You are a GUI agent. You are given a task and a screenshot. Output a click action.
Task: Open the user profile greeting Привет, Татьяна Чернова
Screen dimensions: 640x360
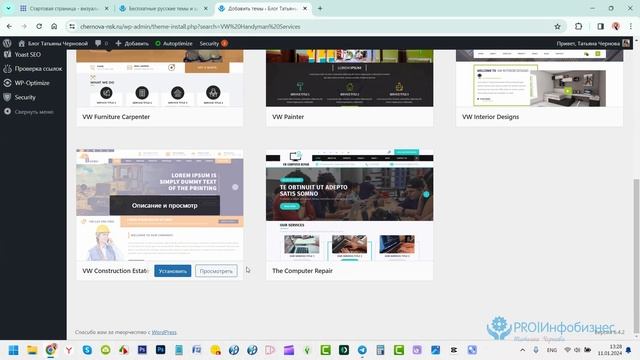click(593, 43)
